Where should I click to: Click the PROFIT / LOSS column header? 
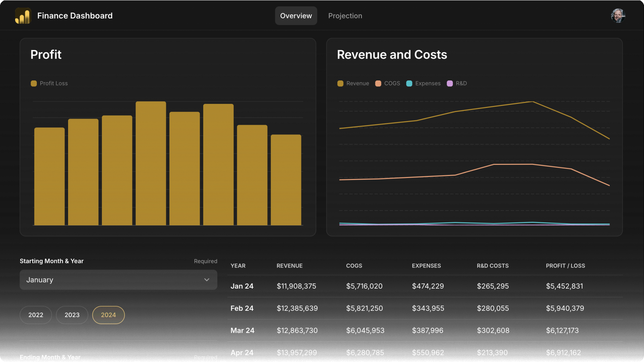coord(565,266)
